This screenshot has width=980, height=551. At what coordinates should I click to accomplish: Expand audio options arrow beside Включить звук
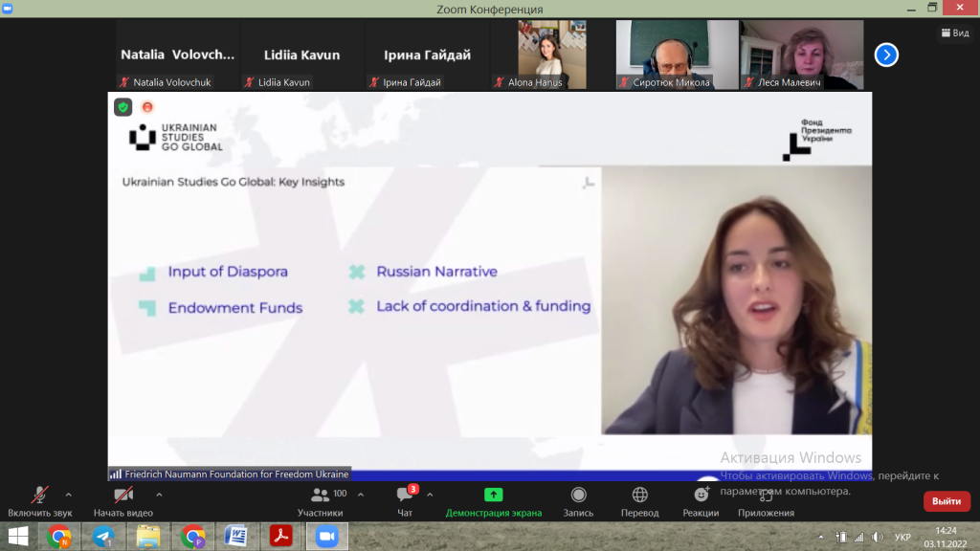coord(69,495)
